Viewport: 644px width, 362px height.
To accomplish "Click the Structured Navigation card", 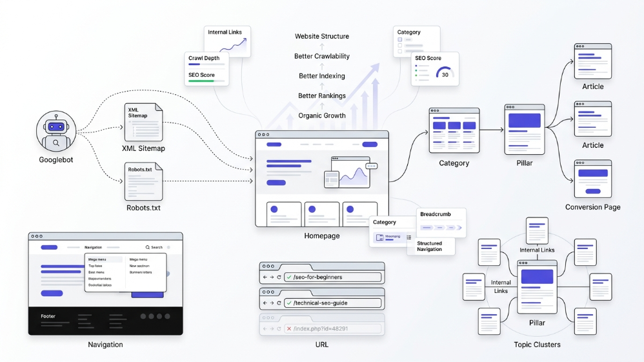I will pyautogui.click(x=431, y=246).
